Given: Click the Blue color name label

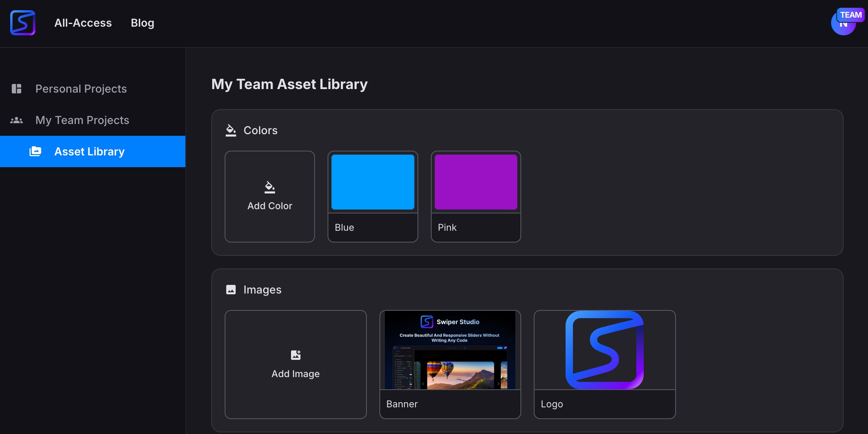Looking at the screenshot, I should click(x=344, y=228).
